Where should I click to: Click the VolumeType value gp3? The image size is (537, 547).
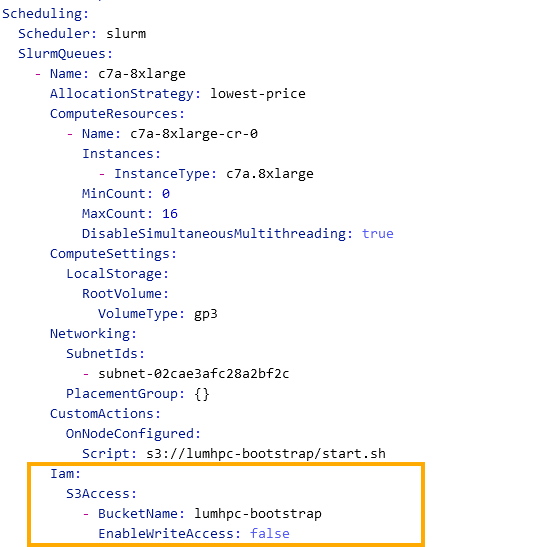click(206, 314)
